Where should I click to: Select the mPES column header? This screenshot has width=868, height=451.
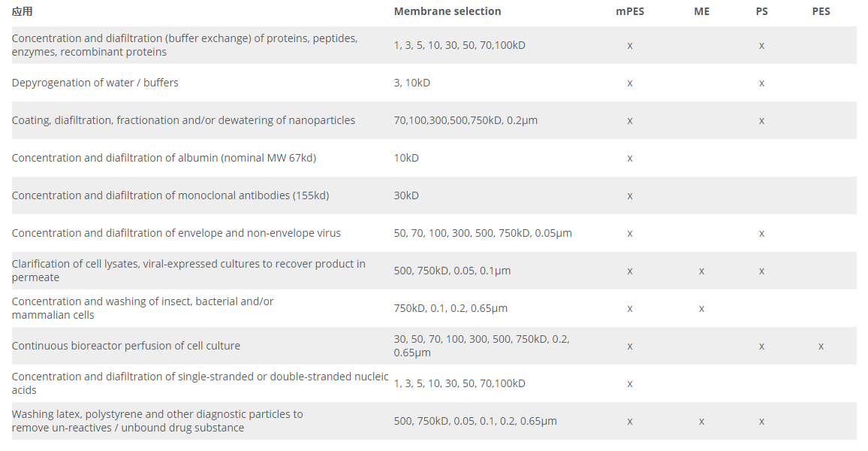pyautogui.click(x=629, y=12)
